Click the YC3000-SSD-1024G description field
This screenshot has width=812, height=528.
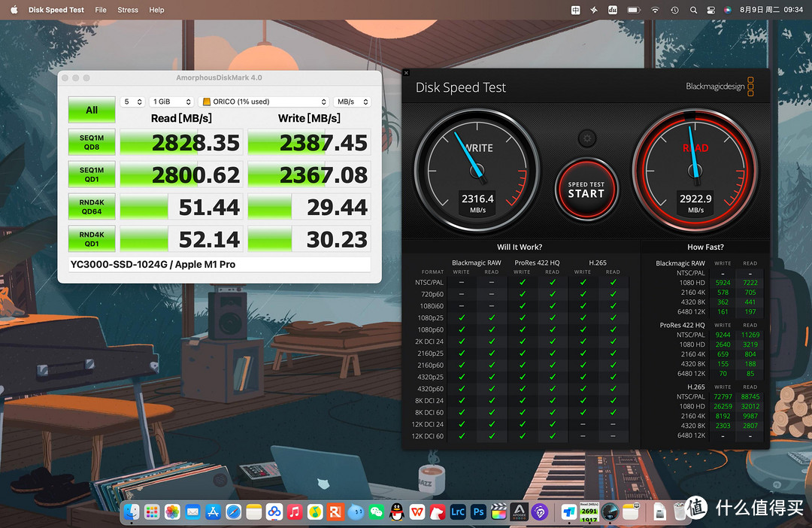click(x=220, y=264)
